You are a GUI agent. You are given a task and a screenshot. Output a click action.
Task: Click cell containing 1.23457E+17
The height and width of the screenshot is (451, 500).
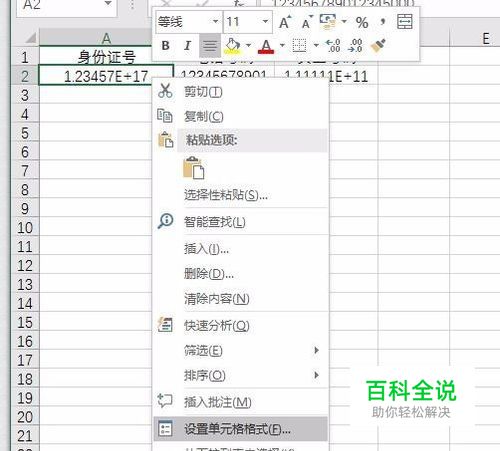[x=106, y=76]
